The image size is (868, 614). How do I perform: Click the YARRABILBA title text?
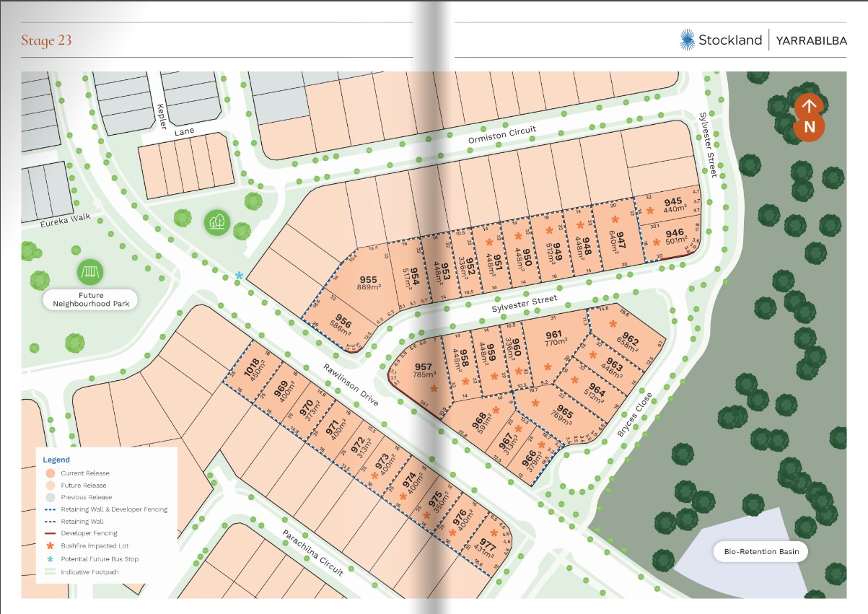pyautogui.click(x=811, y=40)
